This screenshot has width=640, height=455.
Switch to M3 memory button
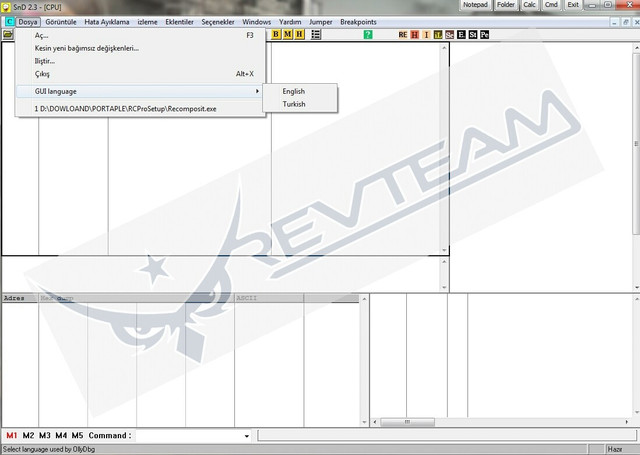tap(44, 435)
